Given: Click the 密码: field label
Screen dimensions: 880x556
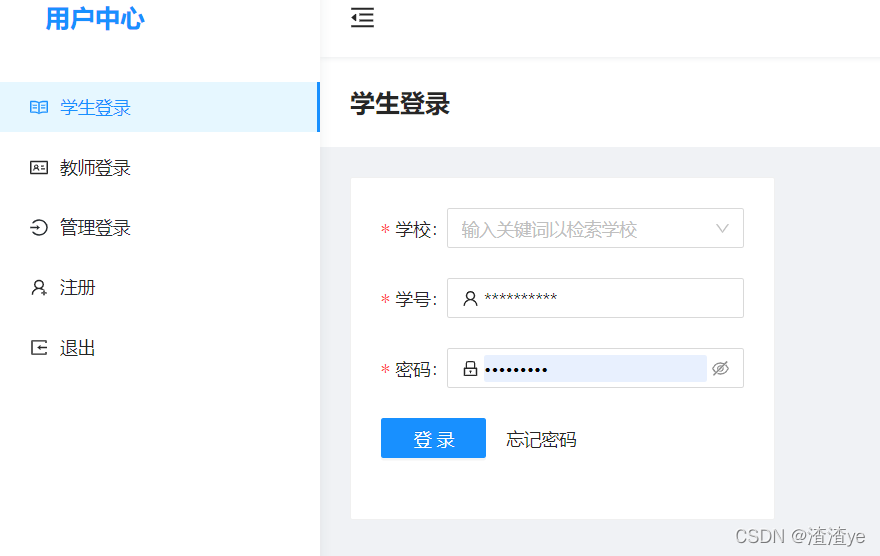Looking at the screenshot, I should 416,369.
